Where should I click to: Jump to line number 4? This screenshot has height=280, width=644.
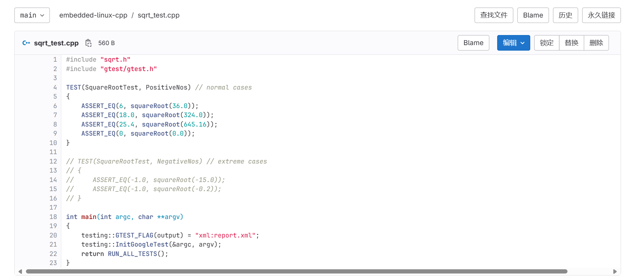coord(55,87)
